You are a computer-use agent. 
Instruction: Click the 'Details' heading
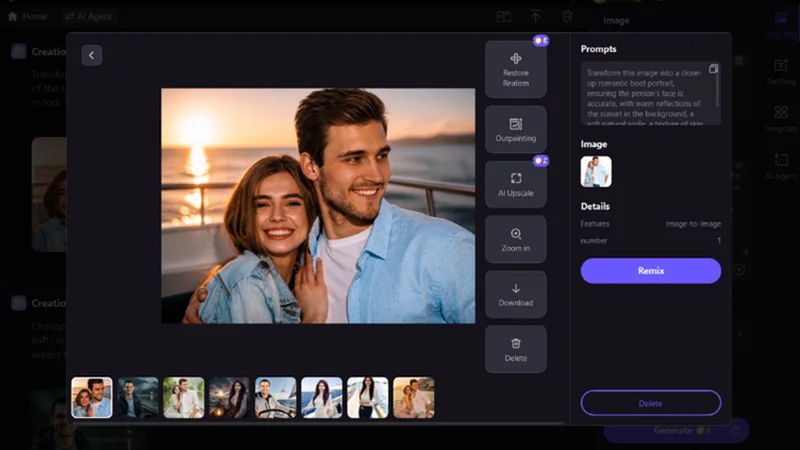595,206
